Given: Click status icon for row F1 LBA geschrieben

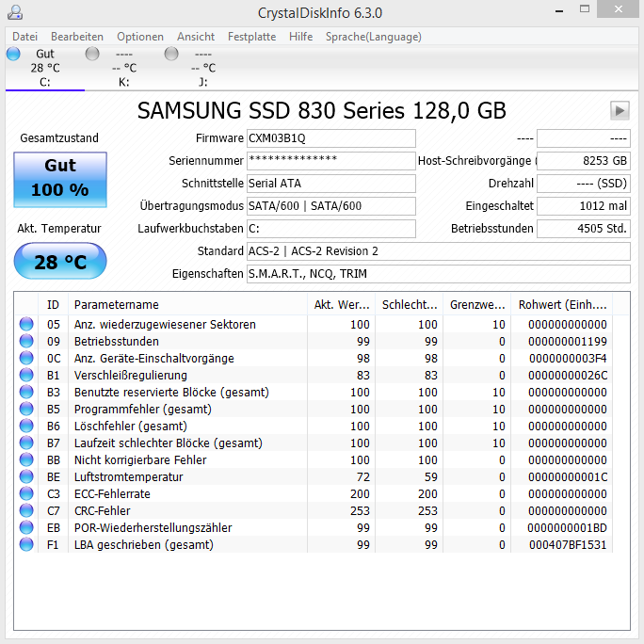Looking at the screenshot, I should pyautogui.click(x=26, y=544).
